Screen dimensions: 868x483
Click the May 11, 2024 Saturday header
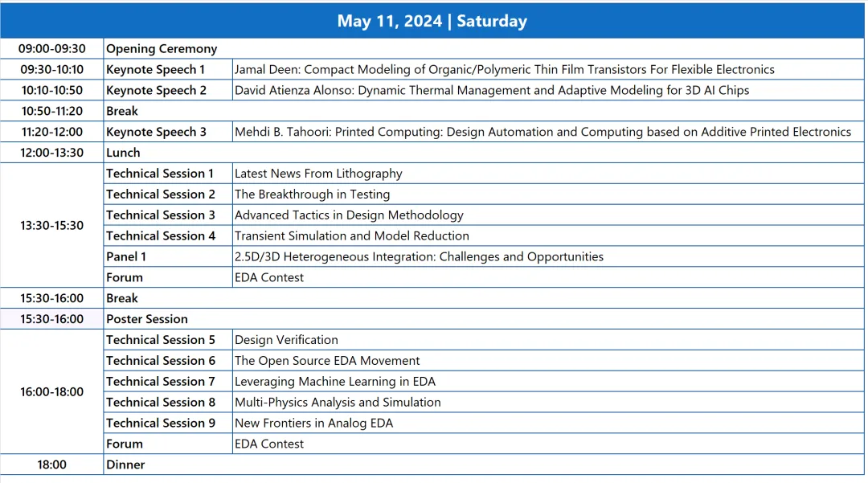tap(432, 21)
